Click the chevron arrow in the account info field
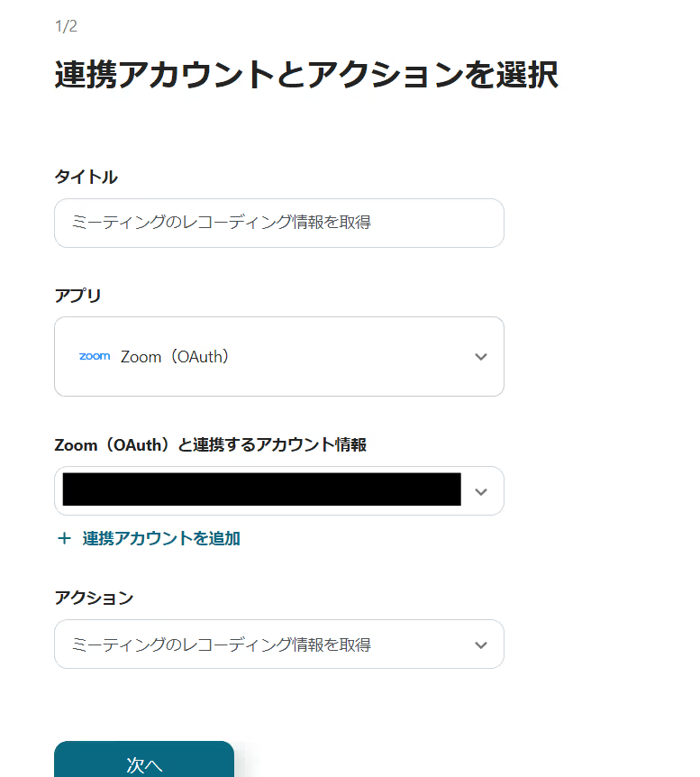Viewport: 700px width, 777px height. (x=481, y=491)
